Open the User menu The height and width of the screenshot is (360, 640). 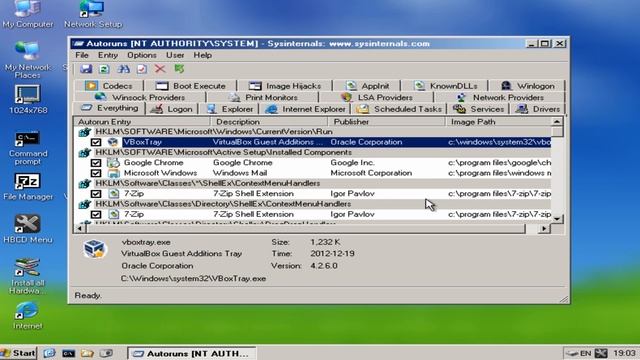pyautogui.click(x=175, y=55)
